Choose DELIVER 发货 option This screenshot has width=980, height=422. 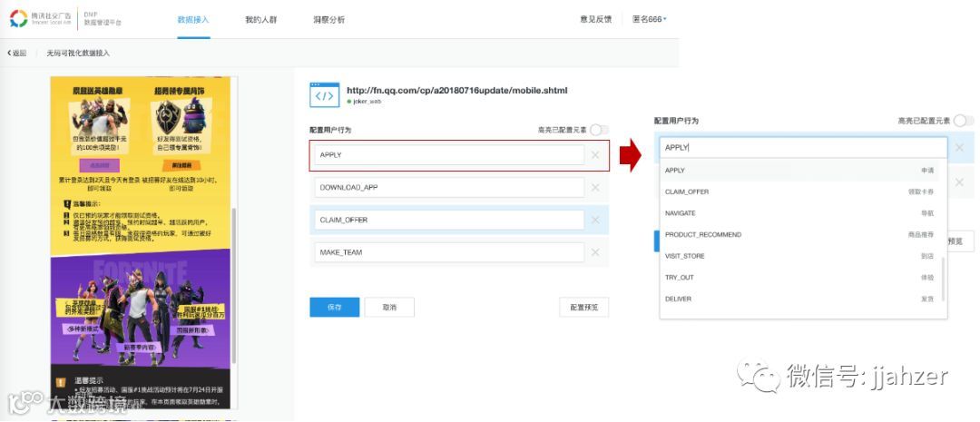click(799, 299)
